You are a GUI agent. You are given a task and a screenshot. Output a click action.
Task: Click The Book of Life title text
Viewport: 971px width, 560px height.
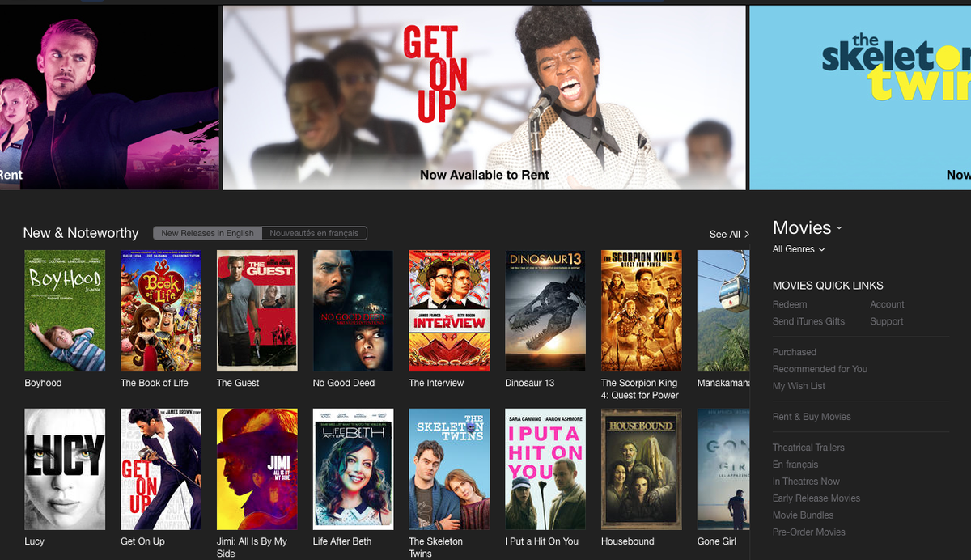155,383
